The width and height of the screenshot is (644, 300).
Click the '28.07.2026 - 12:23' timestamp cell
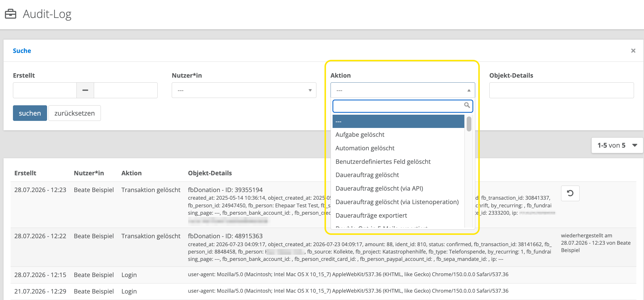click(x=40, y=190)
